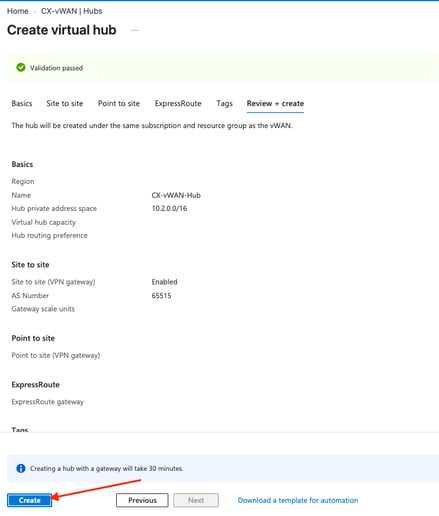Click the AS Number value 65515

(161, 295)
